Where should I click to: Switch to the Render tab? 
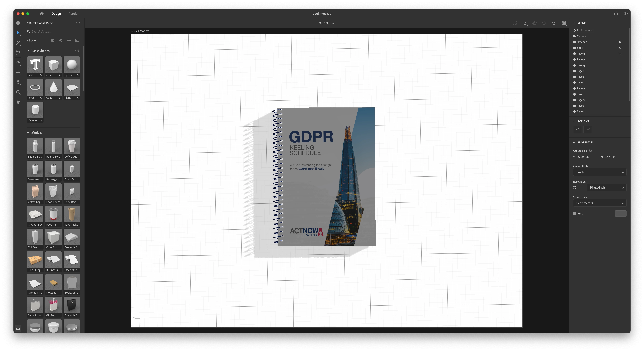click(74, 14)
